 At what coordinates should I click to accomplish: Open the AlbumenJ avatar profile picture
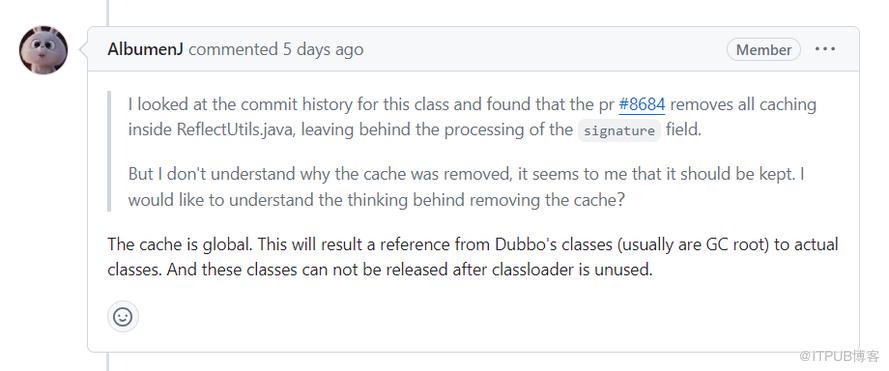click(x=43, y=50)
